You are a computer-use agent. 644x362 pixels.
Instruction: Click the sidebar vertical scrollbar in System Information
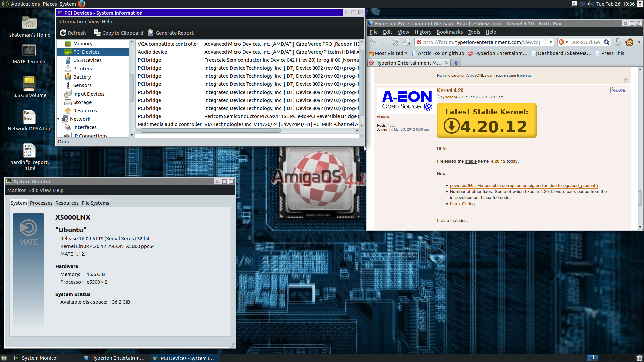tap(132, 87)
